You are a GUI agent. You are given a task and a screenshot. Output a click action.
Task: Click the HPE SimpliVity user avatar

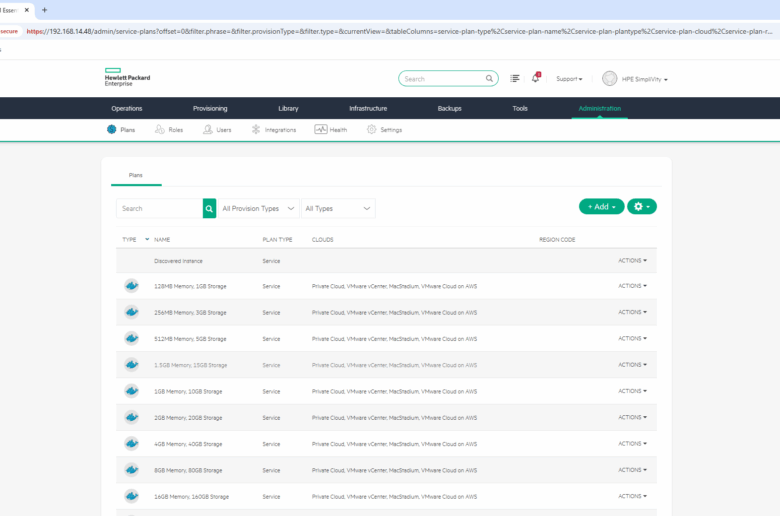610,79
